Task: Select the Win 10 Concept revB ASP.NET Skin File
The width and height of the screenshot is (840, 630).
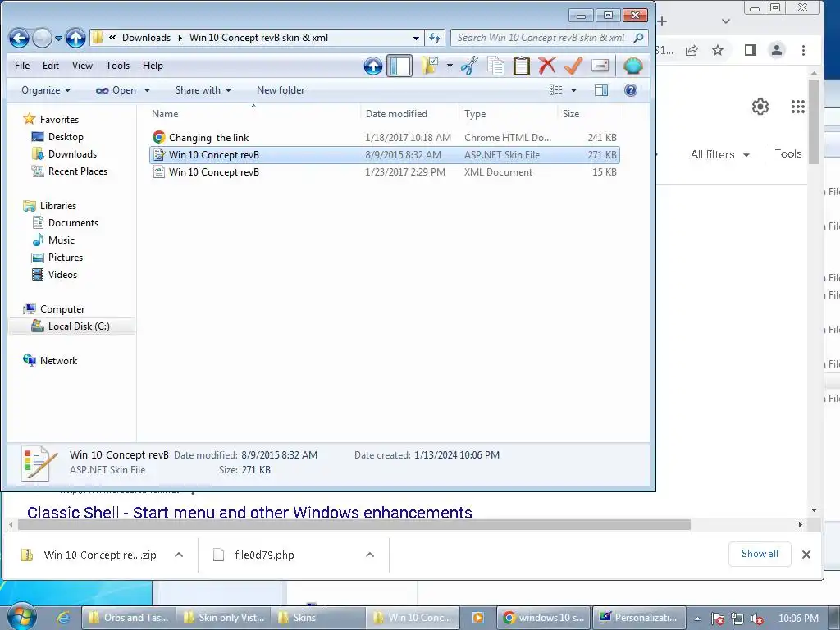Action: (384, 155)
